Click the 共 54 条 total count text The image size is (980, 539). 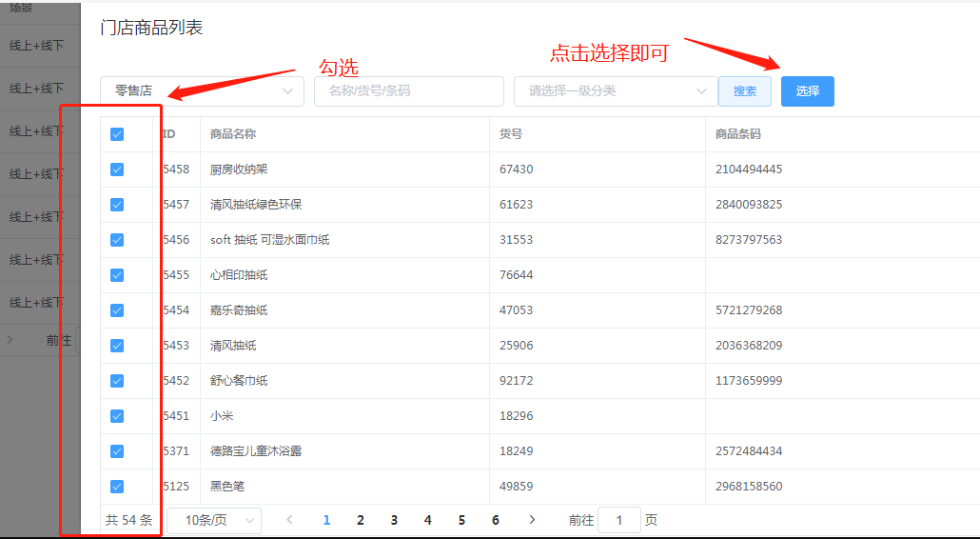click(x=128, y=520)
